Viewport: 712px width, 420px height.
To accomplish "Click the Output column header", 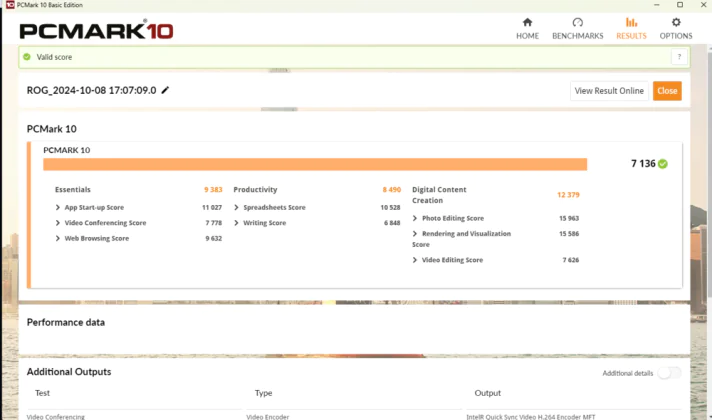I will (x=488, y=393).
